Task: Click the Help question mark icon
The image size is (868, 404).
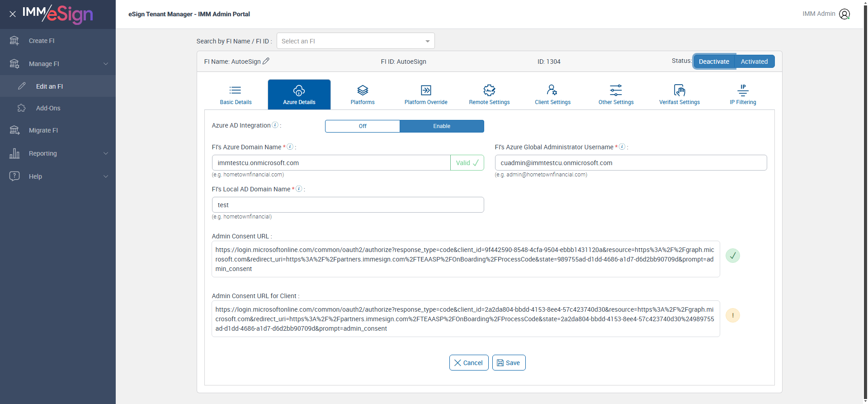Action: [14, 176]
